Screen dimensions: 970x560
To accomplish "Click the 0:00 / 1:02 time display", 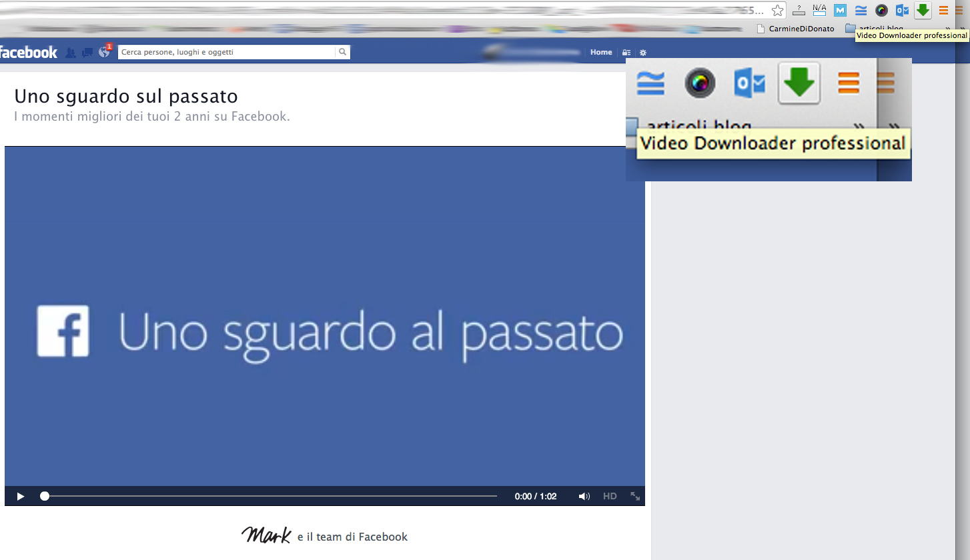I will pos(536,496).
